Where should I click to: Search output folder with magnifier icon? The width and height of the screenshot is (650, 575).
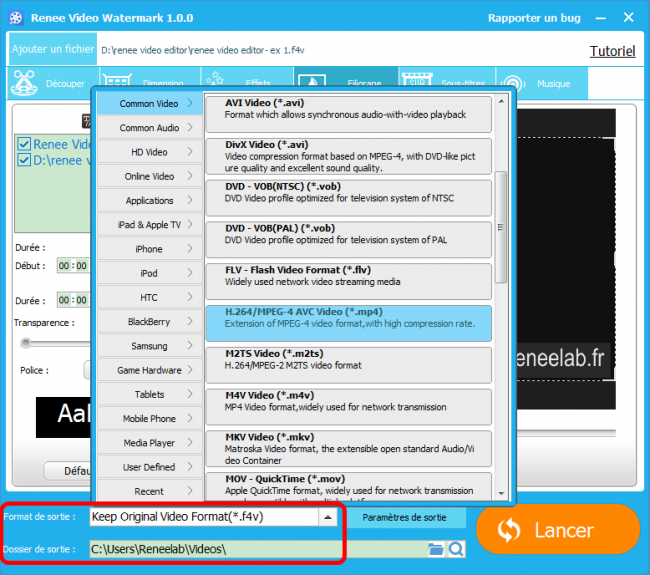(456, 549)
